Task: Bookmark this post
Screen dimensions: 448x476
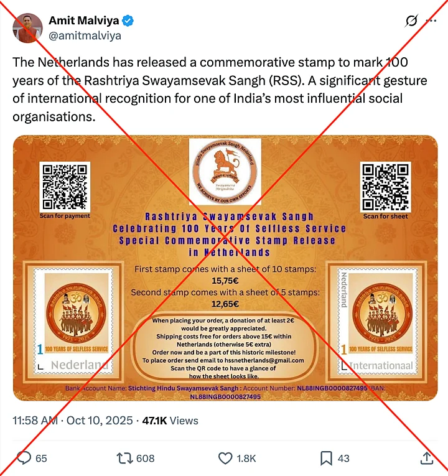Action: 326,458
